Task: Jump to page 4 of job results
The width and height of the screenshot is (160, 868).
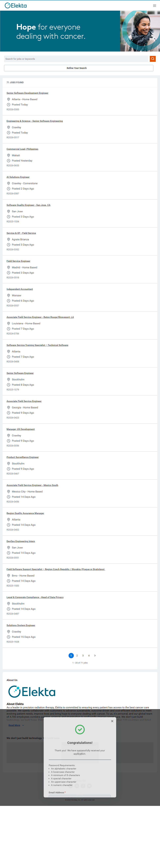Action: point(89,655)
